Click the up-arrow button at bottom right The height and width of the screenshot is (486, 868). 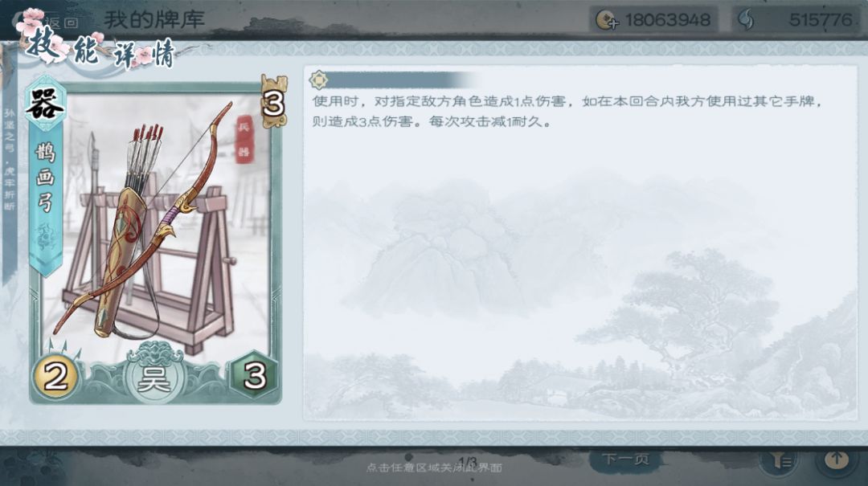click(837, 459)
